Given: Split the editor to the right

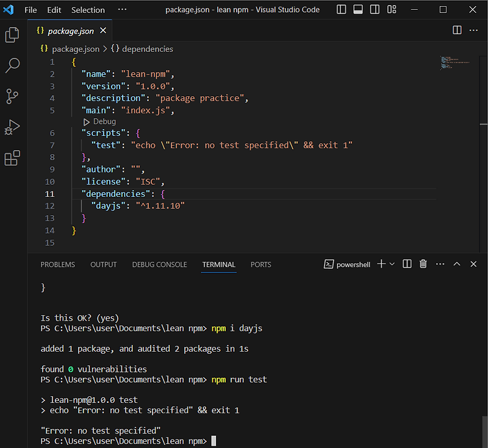Looking at the screenshot, I should (x=457, y=30).
